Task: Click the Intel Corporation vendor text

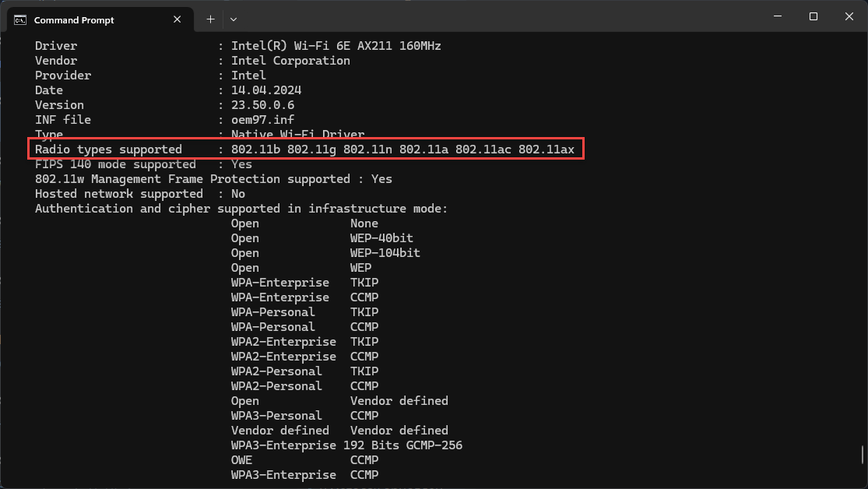Action: [290, 61]
